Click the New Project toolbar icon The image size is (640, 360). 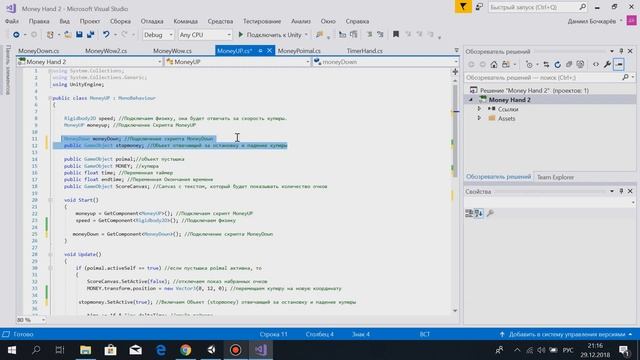tap(50, 35)
